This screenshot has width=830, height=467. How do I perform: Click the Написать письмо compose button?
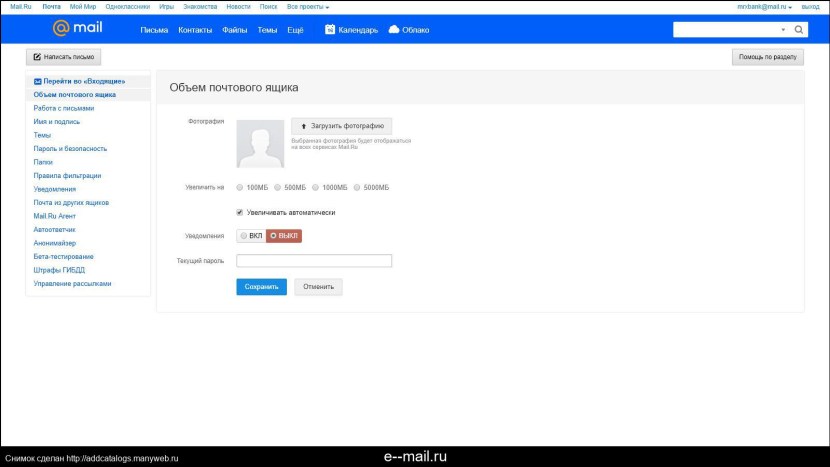(63, 57)
